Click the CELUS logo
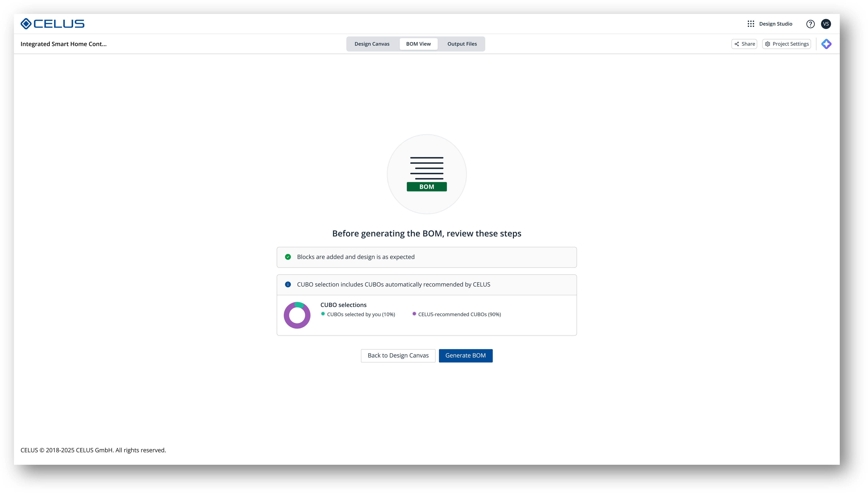 52,24
